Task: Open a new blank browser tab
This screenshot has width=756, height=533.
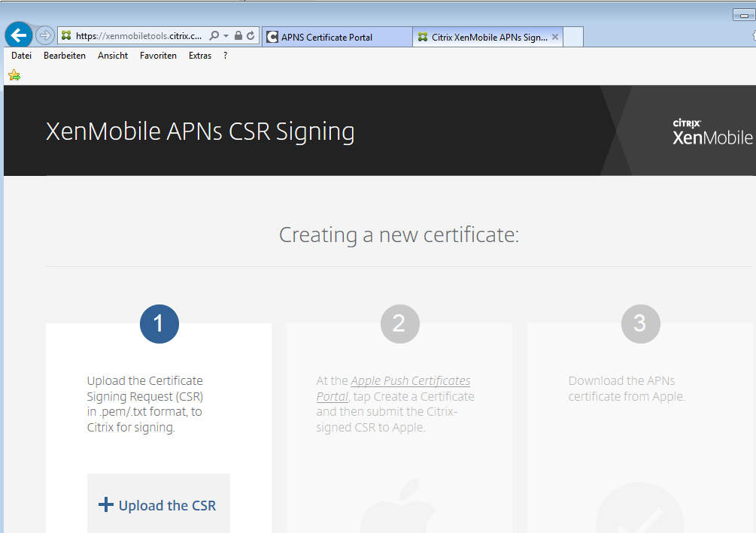Action: (573, 37)
